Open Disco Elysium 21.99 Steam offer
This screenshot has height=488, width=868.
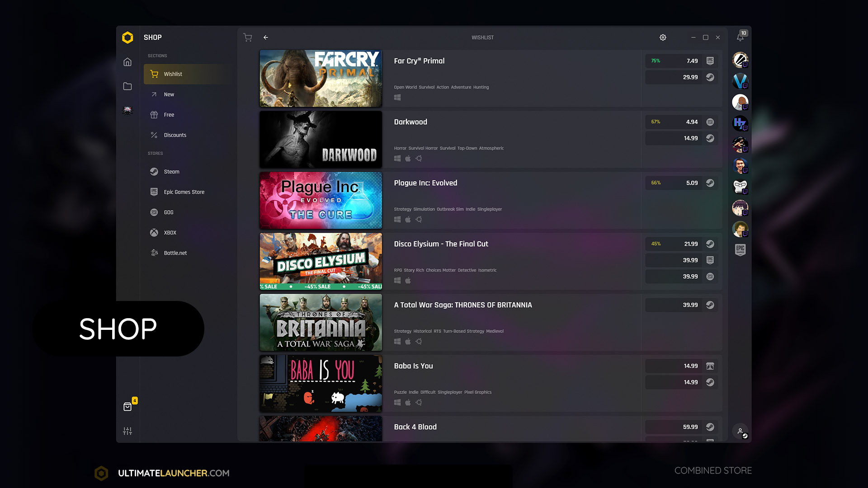682,244
